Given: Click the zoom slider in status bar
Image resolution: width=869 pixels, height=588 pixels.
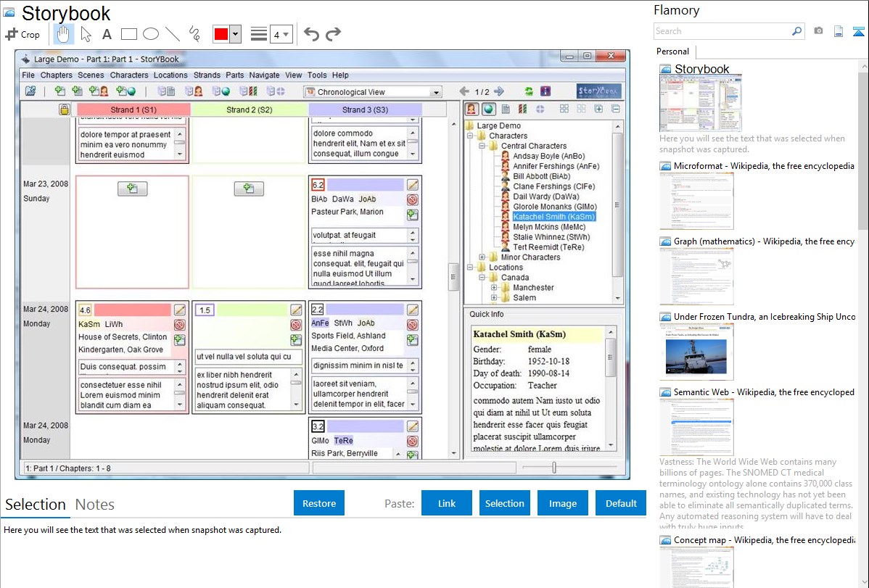Looking at the screenshot, I should [554, 468].
